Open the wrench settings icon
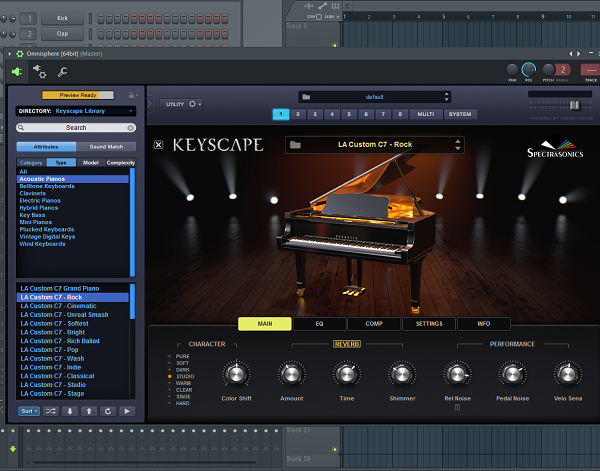 pyautogui.click(x=62, y=72)
